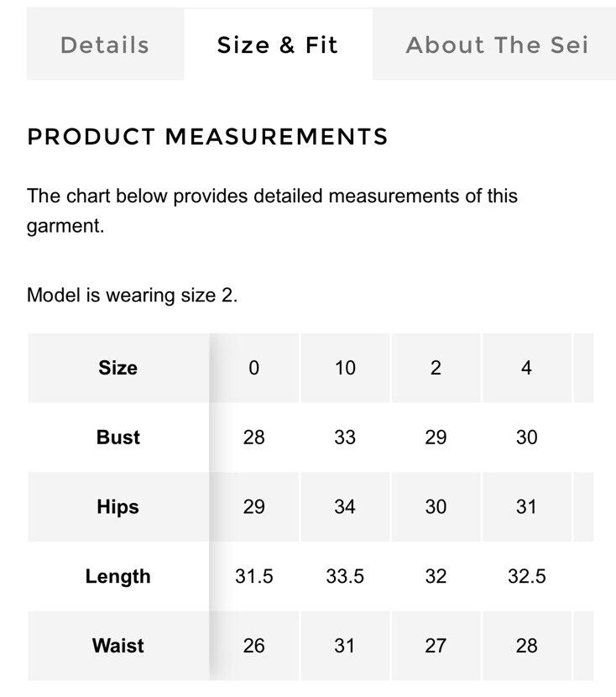The width and height of the screenshot is (616, 697).
Task: Select size 0 column header
Action: pos(254,368)
